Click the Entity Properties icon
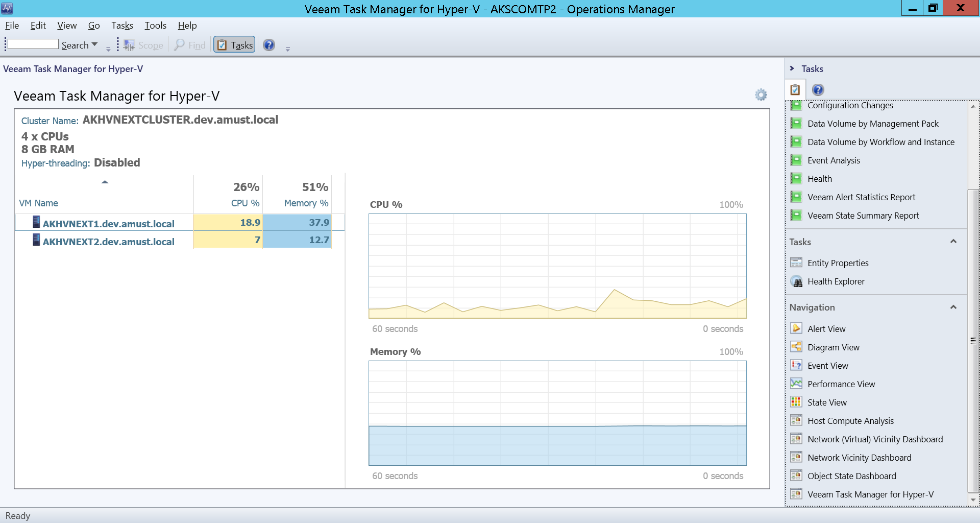 [x=796, y=263]
